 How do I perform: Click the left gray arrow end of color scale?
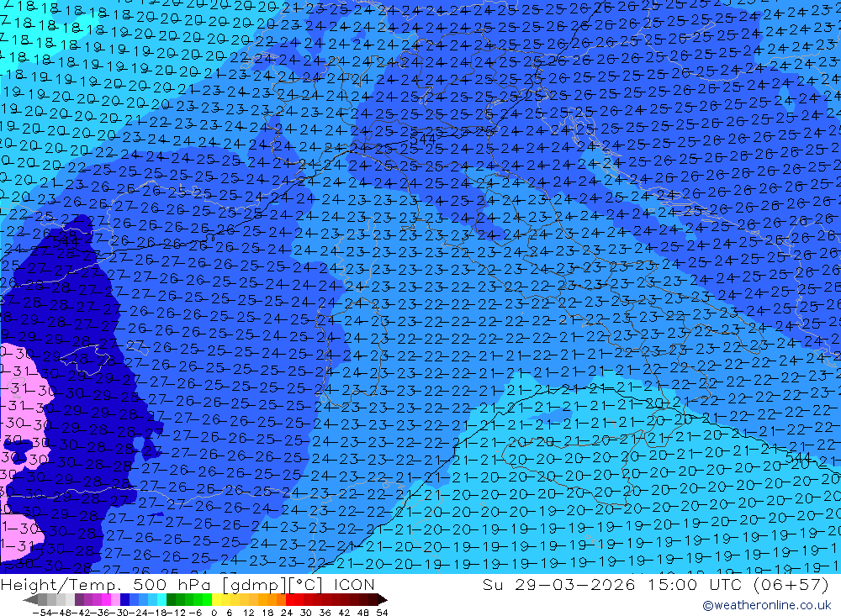point(30,599)
